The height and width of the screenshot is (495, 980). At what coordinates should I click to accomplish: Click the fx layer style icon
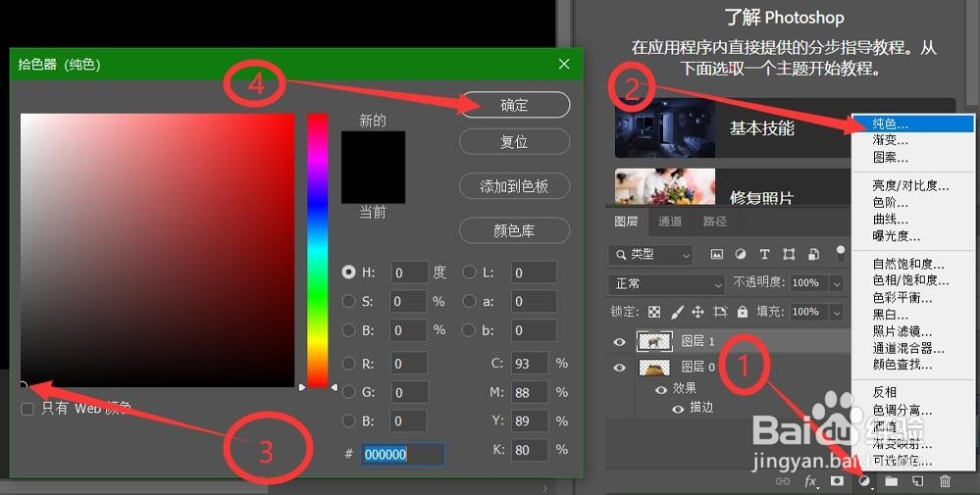pyautogui.click(x=810, y=480)
